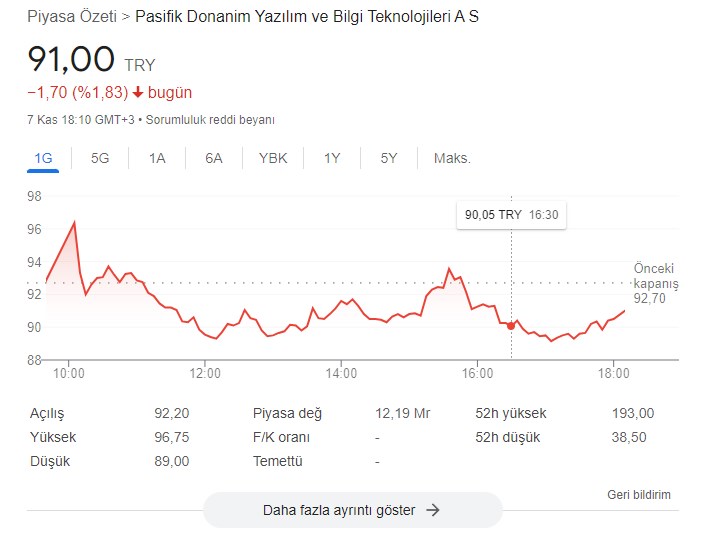Click the Piyasa Özeti breadcrumb link
The image size is (727, 550).
coord(72,17)
